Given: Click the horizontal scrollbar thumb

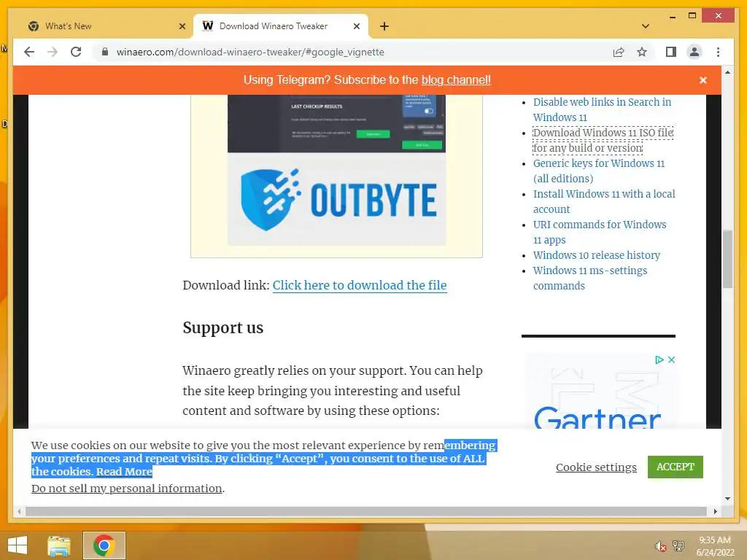Looking at the screenshot, I should pos(366,511).
